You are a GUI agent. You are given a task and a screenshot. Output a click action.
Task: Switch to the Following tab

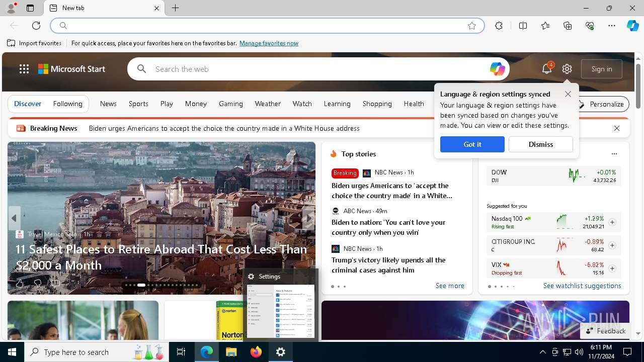point(68,104)
